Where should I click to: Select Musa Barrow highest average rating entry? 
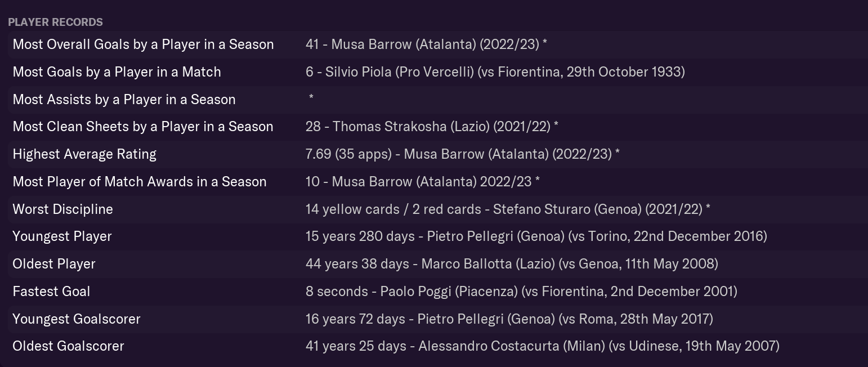tap(462, 154)
